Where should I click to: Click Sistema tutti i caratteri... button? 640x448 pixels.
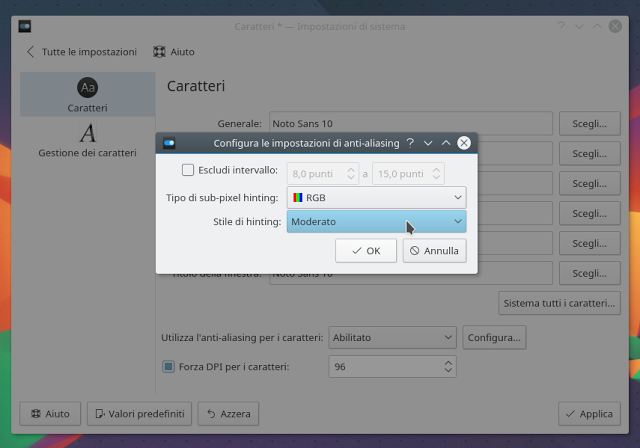(559, 303)
